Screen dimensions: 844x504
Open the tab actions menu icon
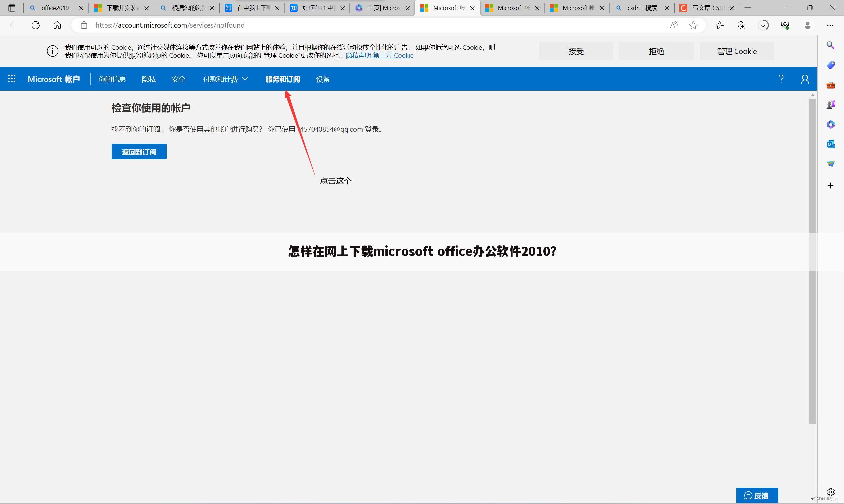click(x=12, y=8)
